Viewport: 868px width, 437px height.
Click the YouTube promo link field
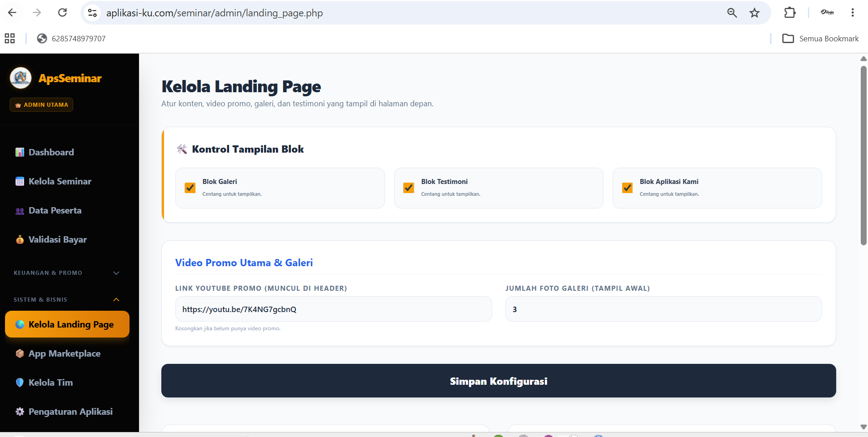coord(334,309)
